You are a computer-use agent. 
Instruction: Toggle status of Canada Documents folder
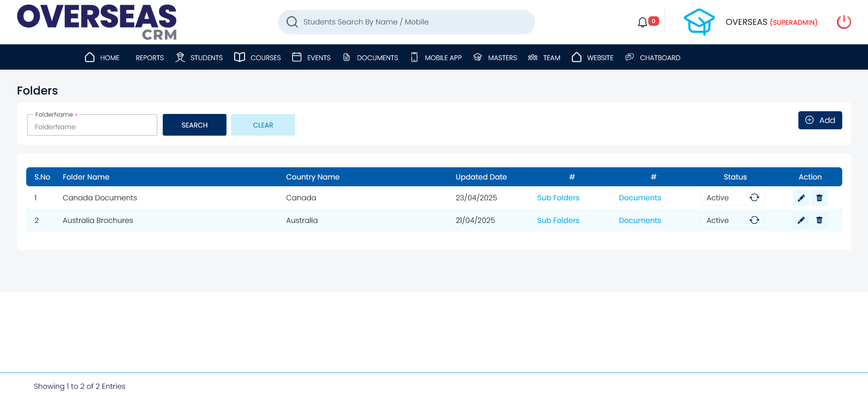[x=754, y=198]
